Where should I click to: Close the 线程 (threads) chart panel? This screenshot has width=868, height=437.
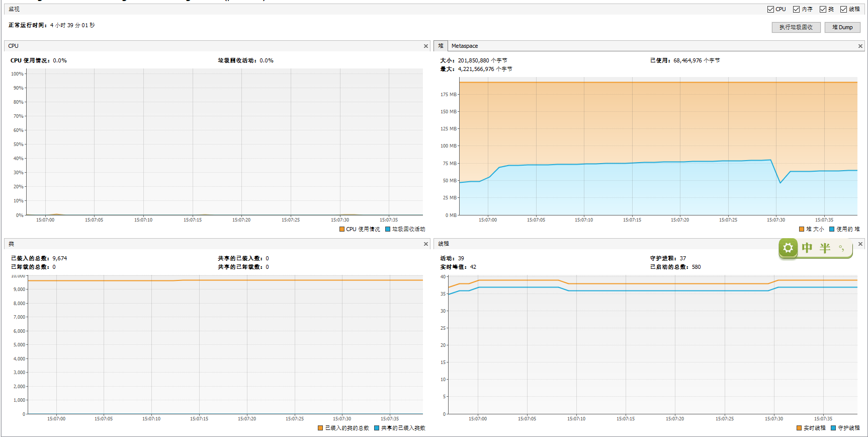[x=860, y=244]
